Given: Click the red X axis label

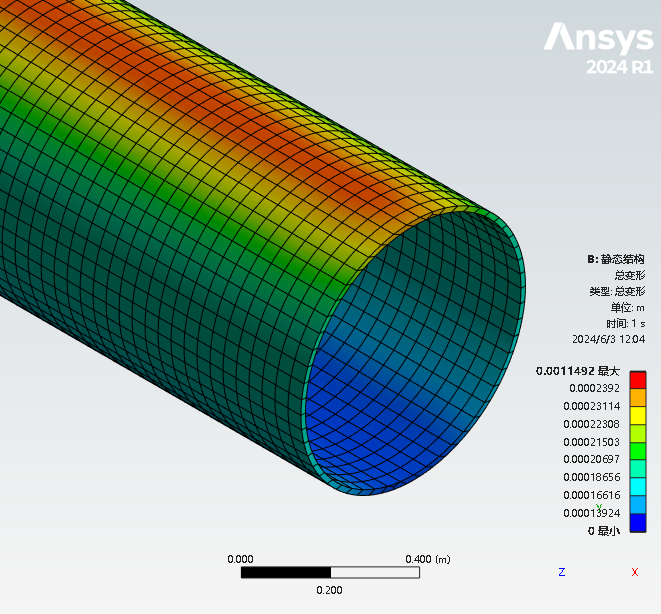Looking at the screenshot, I should 635,572.
